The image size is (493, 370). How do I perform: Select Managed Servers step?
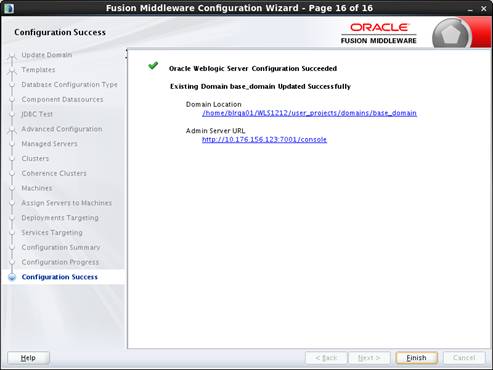tap(49, 144)
